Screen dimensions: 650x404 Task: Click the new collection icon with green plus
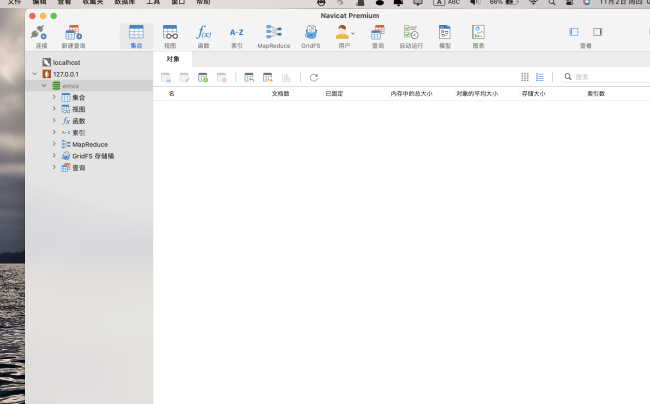click(203, 77)
